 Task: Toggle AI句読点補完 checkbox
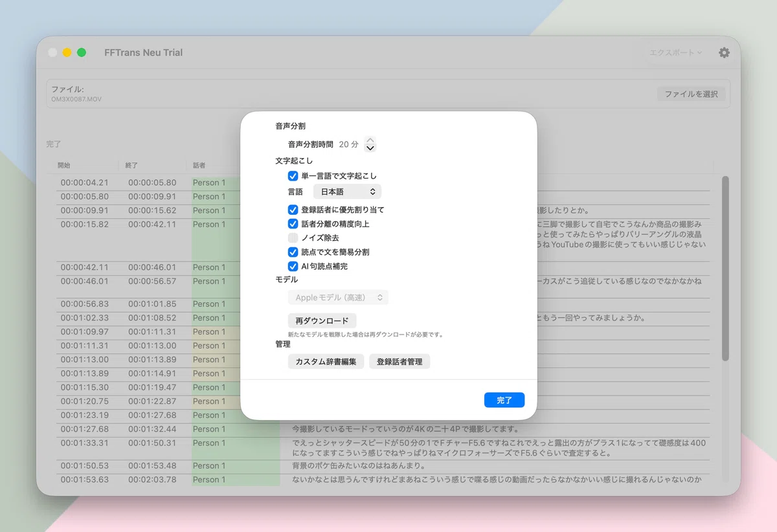tap(293, 267)
